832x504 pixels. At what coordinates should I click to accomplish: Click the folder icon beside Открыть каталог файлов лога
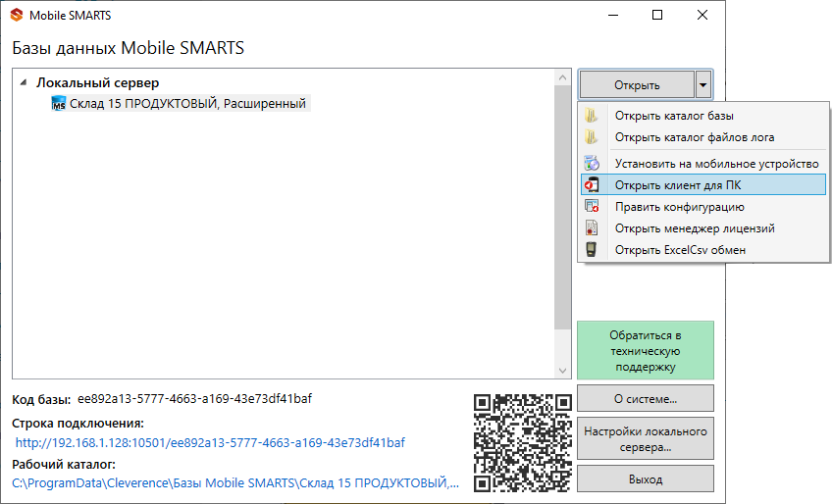point(591,137)
